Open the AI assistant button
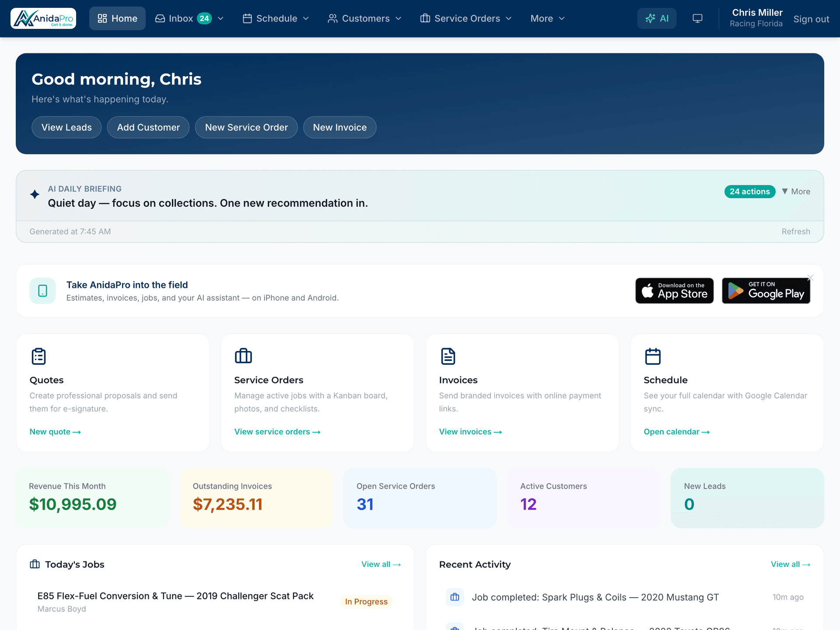 click(x=657, y=18)
